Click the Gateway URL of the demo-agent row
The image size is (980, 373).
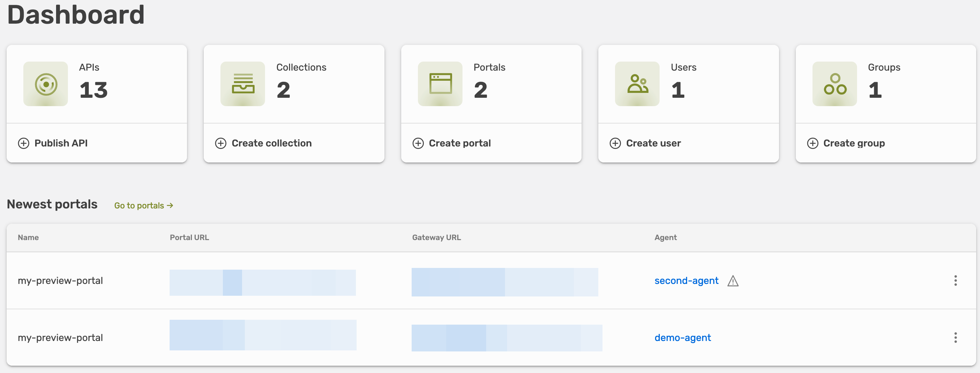[x=506, y=338]
